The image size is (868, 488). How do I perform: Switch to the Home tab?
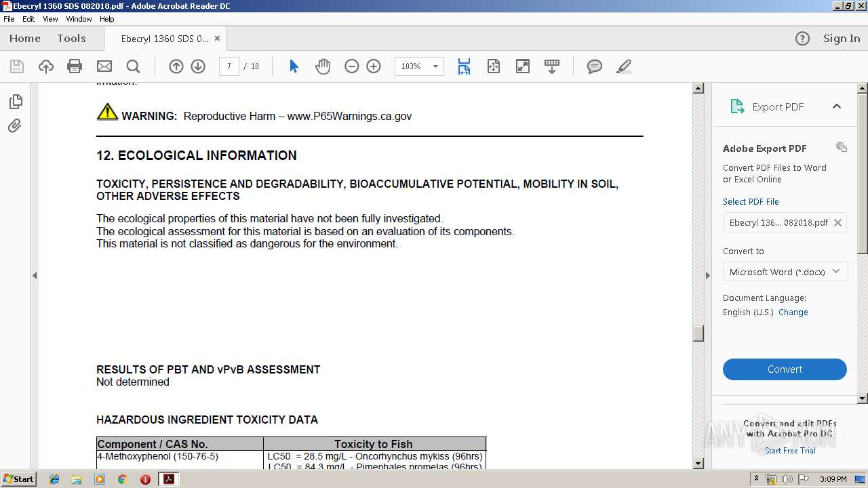click(x=25, y=39)
